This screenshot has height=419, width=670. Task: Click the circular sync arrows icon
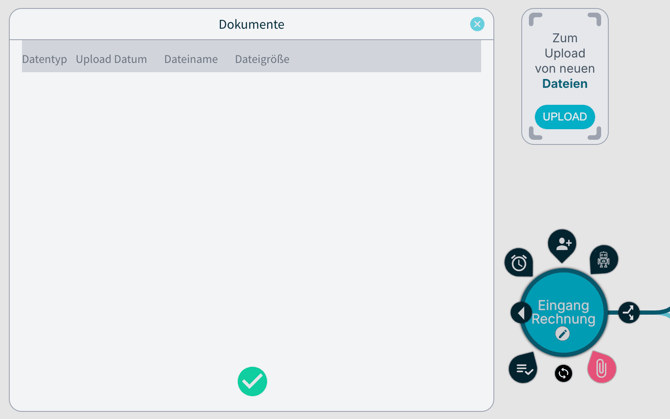point(563,373)
